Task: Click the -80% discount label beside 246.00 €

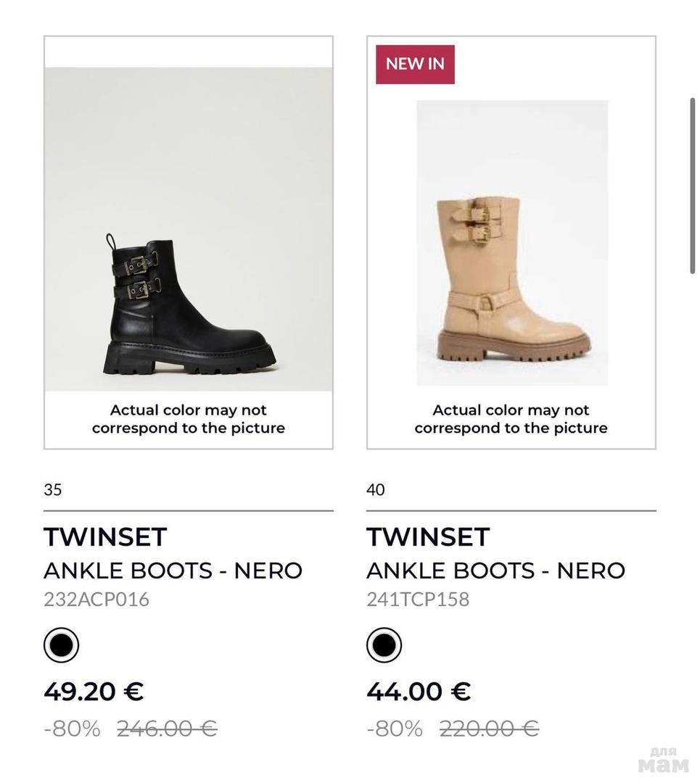Action: pyautogui.click(x=72, y=728)
